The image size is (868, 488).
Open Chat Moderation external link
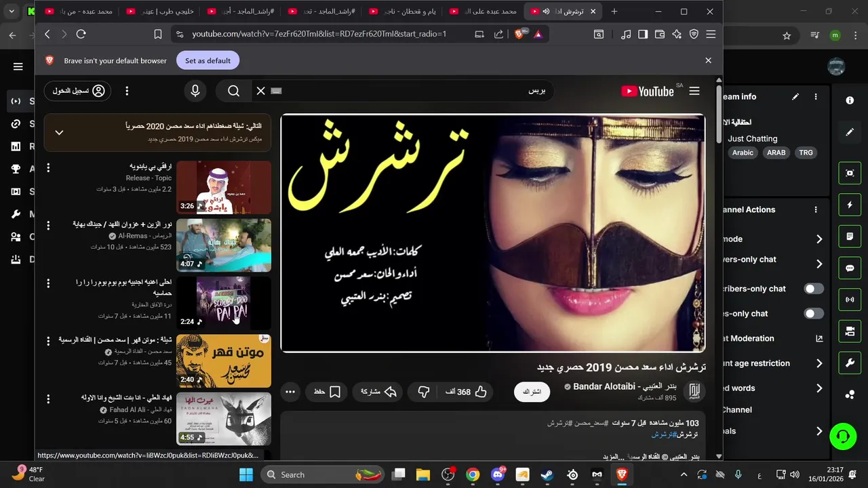tap(819, 339)
